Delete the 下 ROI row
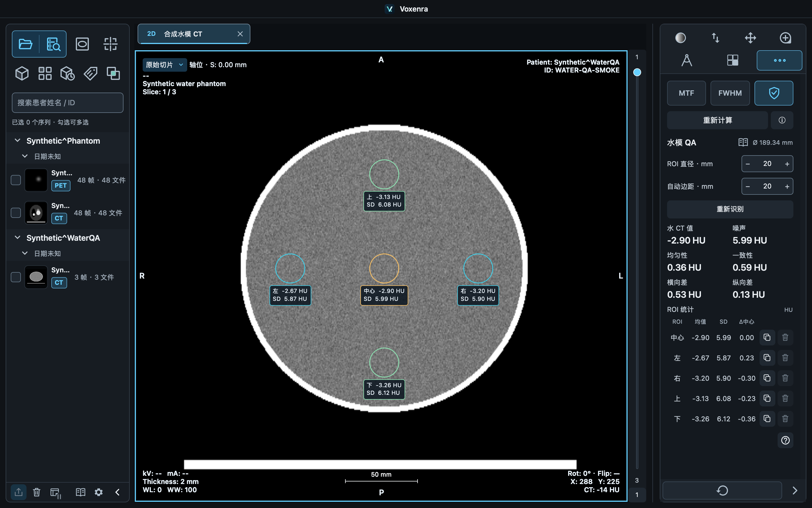This screenshot has width=812, height=508. point(785,419)
